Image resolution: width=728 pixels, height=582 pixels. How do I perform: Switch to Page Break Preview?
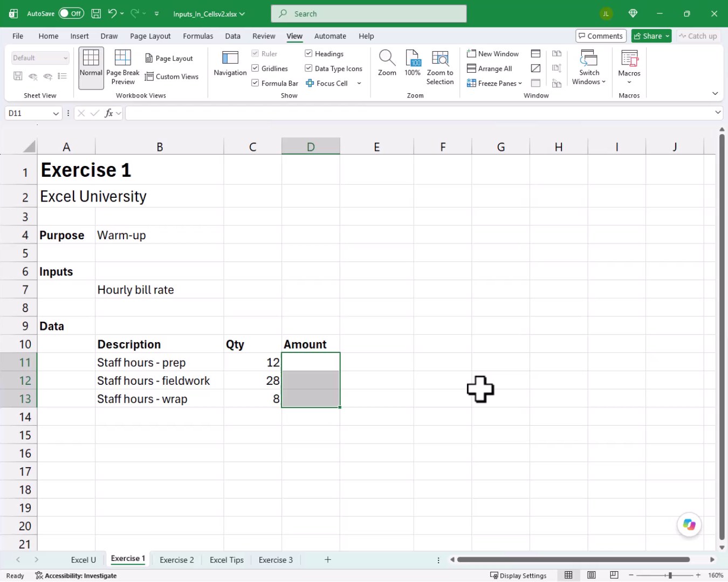pyautogui.click(x=123, y=68)
